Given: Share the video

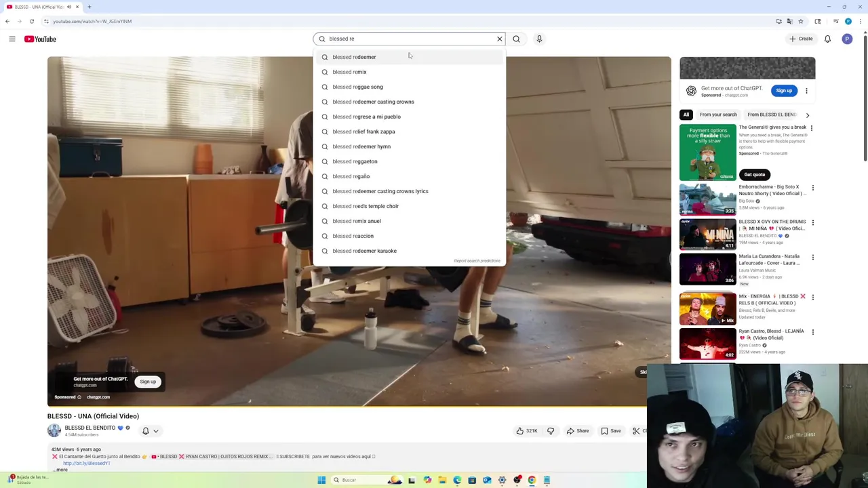Looking at the screenshot, I should [578, 431].
